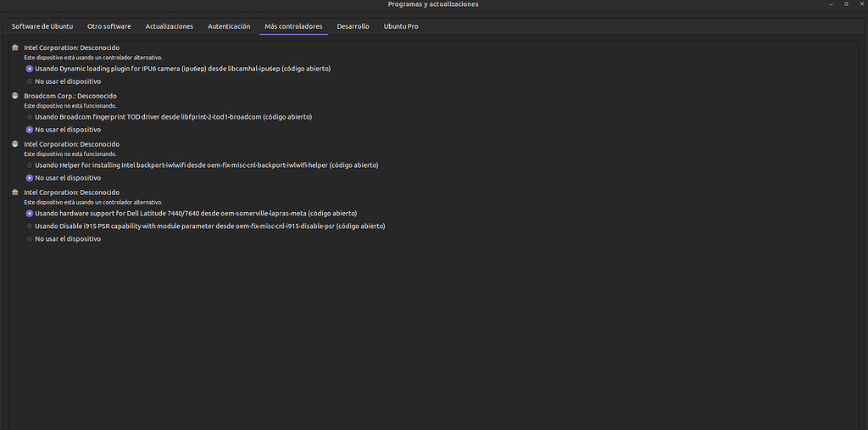Click the device icon above the iwlwifi helper option
868x430 pixels.
click(x=15, y=144)
